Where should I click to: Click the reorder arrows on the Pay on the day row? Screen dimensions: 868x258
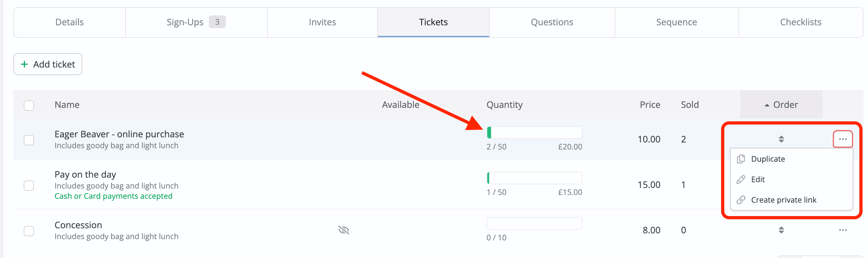click(781, 184)
